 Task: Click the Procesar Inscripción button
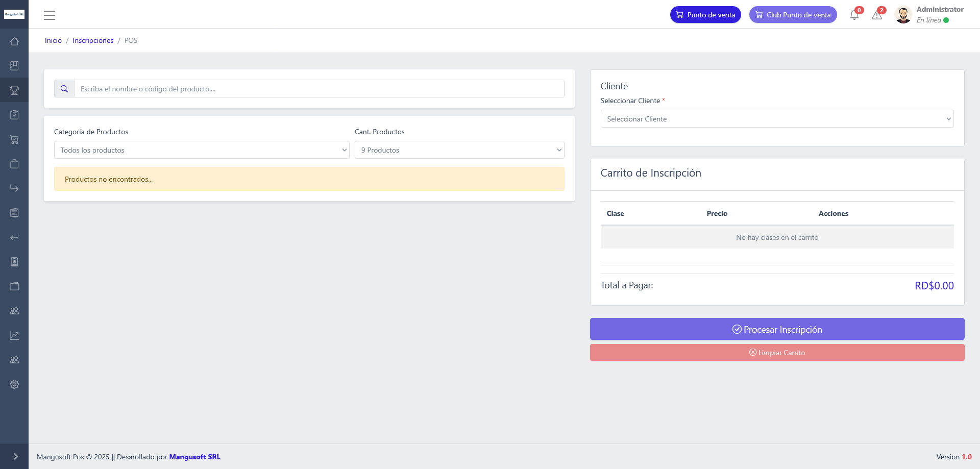pos(777,329)
